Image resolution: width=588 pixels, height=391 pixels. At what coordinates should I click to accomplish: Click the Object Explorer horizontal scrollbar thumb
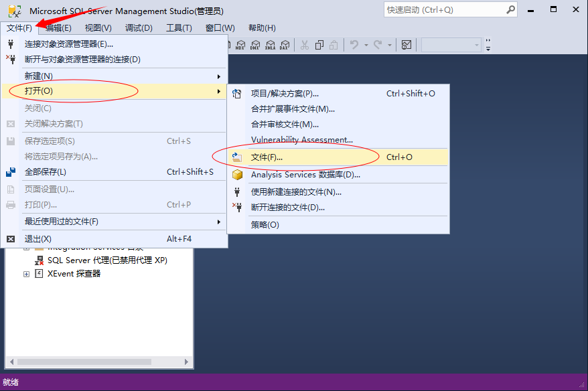point(84,362)
